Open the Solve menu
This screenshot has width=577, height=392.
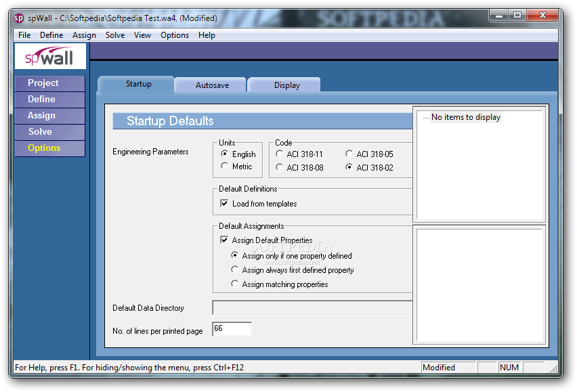115,35
